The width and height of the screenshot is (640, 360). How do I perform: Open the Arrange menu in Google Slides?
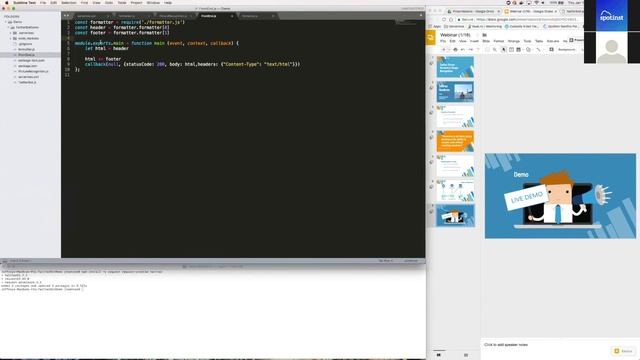pyautogui.click(x=513, y=41)
